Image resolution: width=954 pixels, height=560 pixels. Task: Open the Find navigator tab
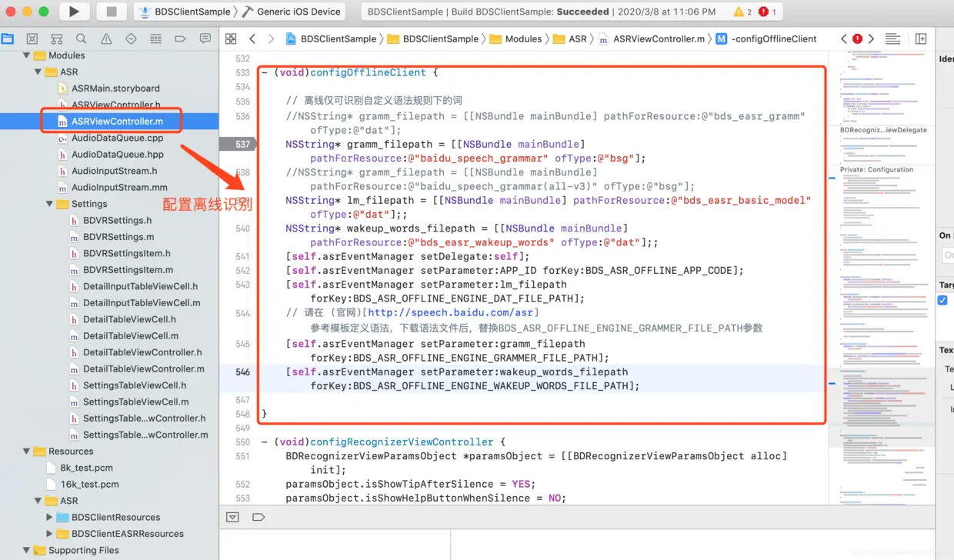[81, 38]
